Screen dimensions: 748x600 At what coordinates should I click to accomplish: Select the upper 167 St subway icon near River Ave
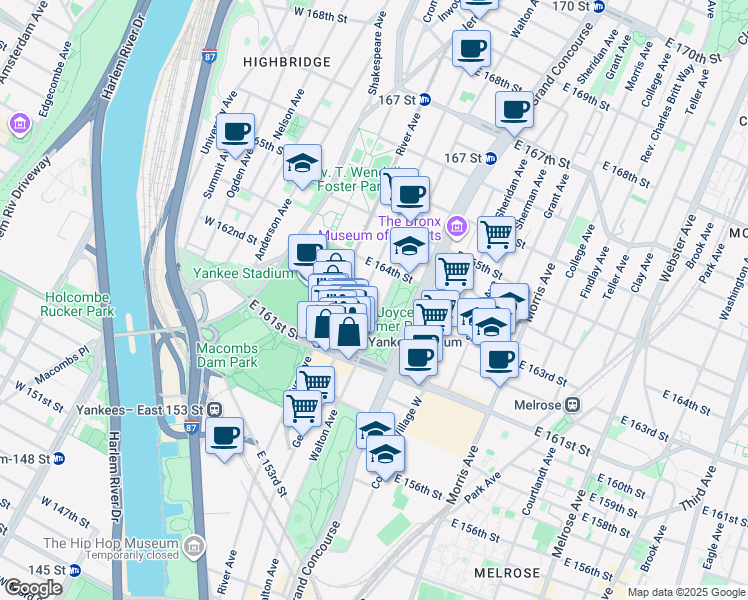point(424,100)
